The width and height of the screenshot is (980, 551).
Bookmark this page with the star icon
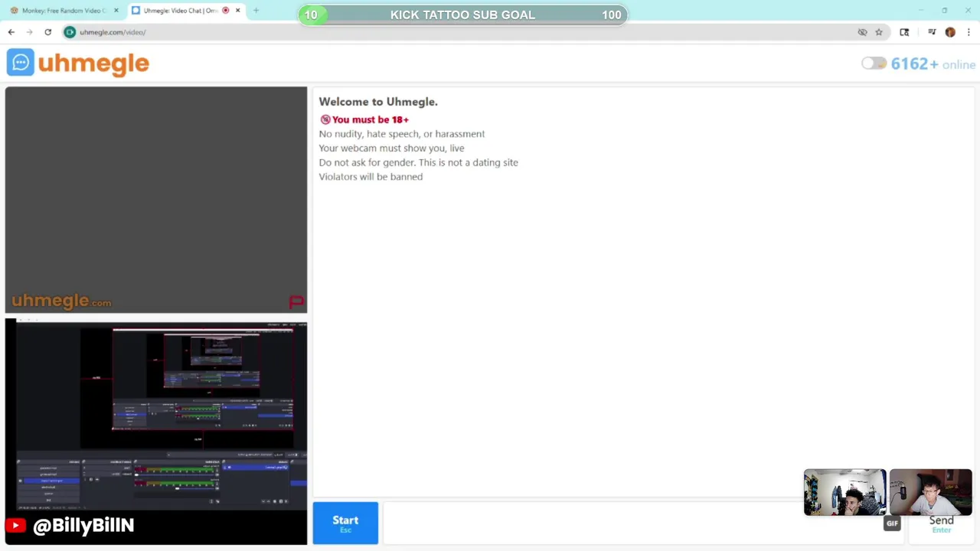(x=879, y=32)
